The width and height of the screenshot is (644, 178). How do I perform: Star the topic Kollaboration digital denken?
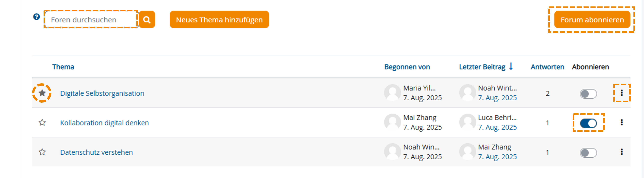(x=42, y=122)
